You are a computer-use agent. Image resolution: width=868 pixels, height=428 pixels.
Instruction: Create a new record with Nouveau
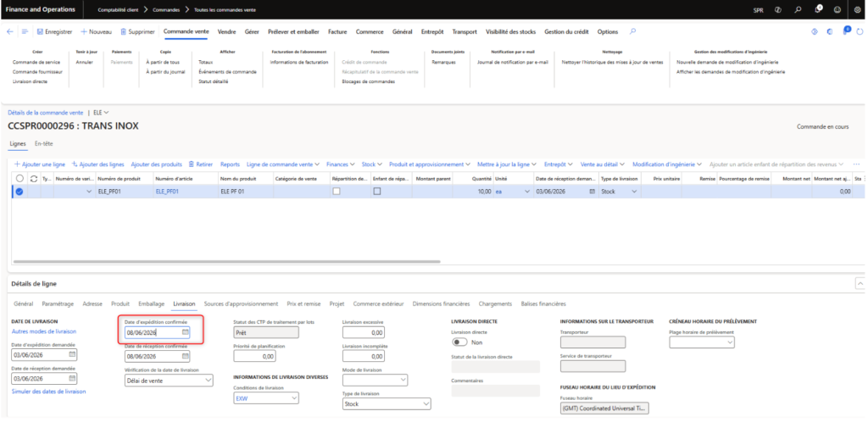[x=97, y=31]
